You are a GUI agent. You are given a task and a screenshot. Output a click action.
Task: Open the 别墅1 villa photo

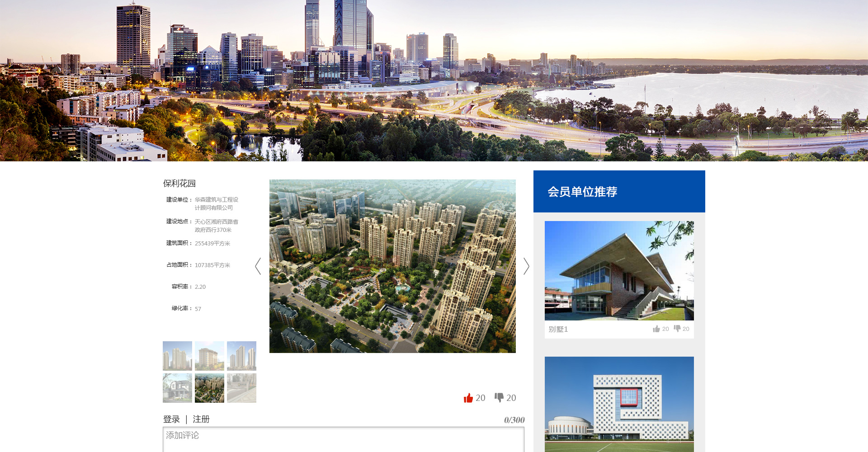click(619, 270)
